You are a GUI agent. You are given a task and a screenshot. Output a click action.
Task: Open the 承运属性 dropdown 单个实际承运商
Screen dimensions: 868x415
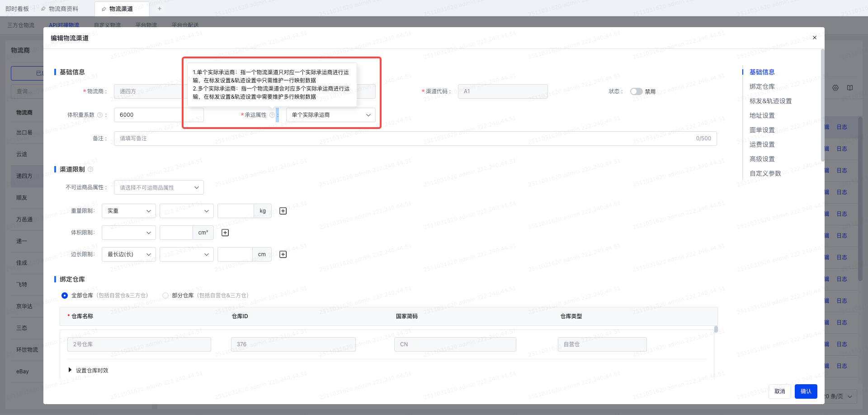click(x=331, y=115)
